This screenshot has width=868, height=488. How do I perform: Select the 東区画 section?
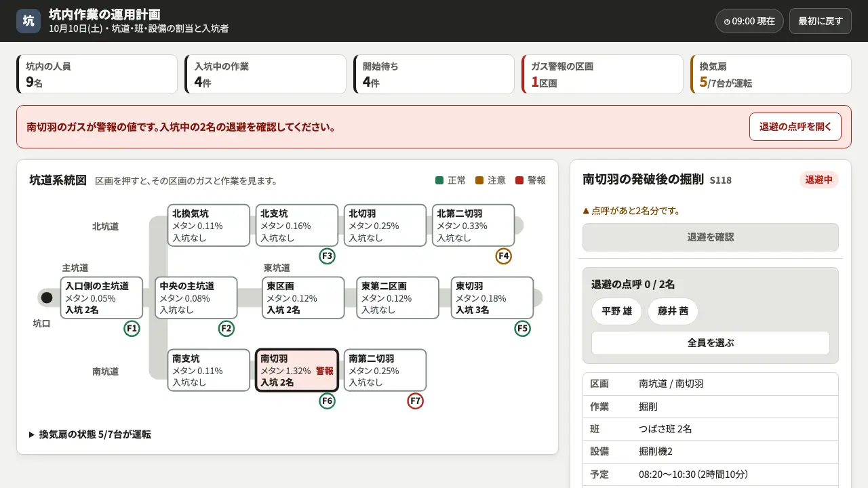303,298
